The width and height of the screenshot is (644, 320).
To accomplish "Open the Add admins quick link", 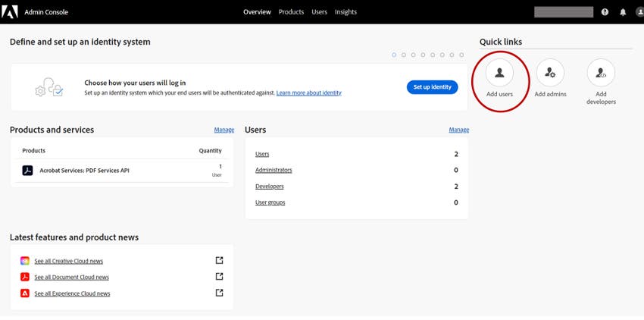I will tap(550, 74).
